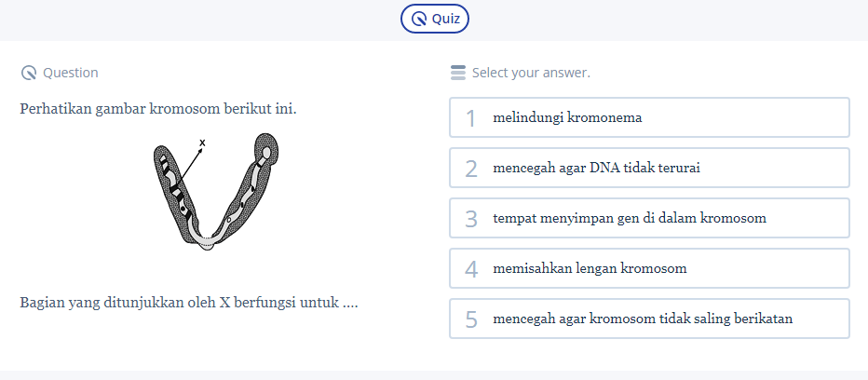Click the 'Question' heading text
The image size is (868, 380).
(70, 73)
